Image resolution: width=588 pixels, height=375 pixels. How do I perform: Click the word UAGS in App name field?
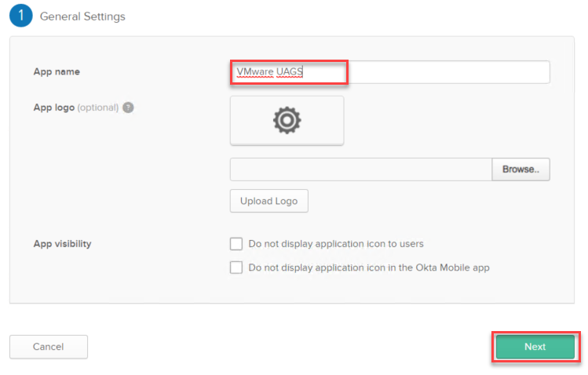pos(289,71)
